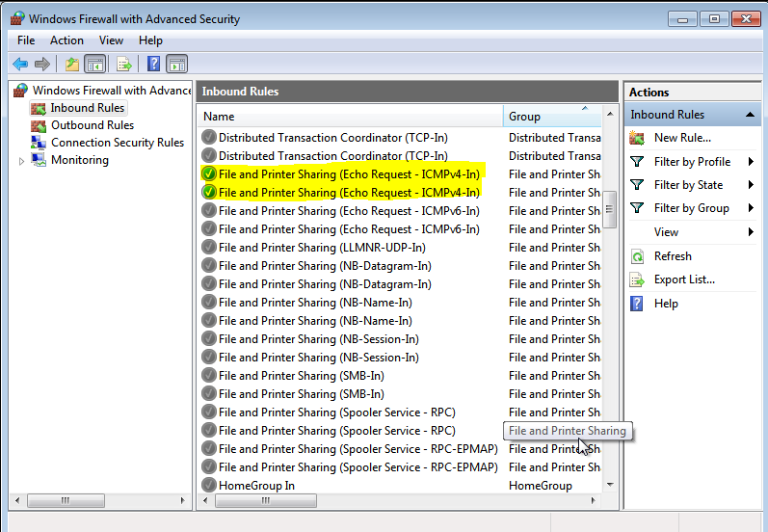The height and width of the screenshot is (532, 768).
Task: Toggle the Show/Hide Console Tree toolbar icon
Action: pyautogui.click(x=95, y=64)
